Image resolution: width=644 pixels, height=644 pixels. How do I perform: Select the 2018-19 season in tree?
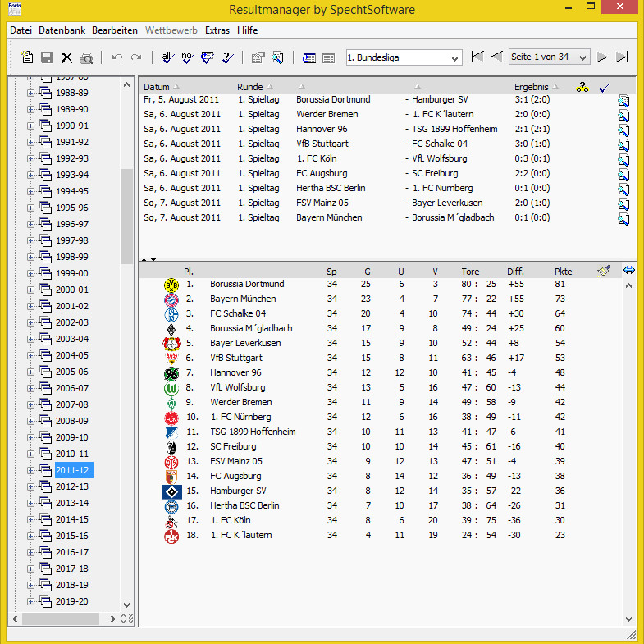point(72,585)
